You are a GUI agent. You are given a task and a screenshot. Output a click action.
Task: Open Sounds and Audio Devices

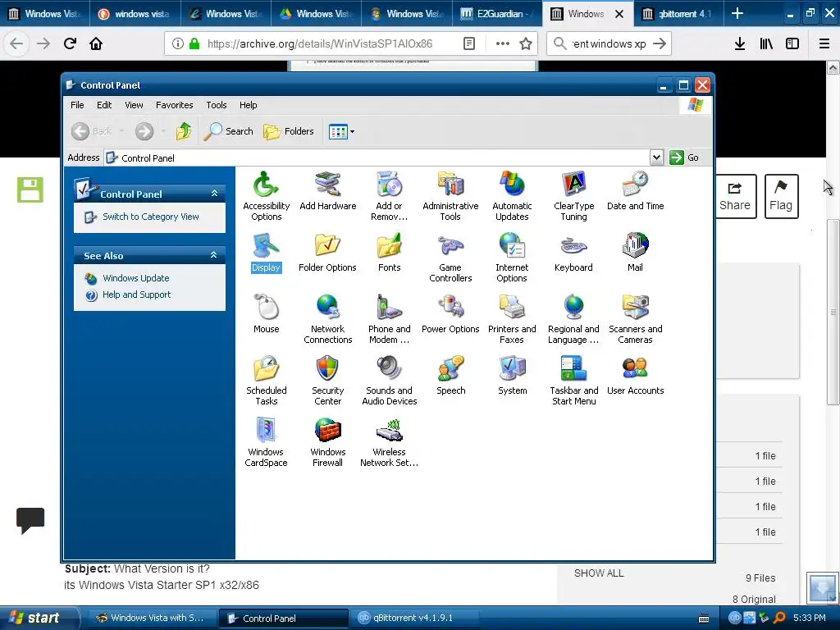389,381
